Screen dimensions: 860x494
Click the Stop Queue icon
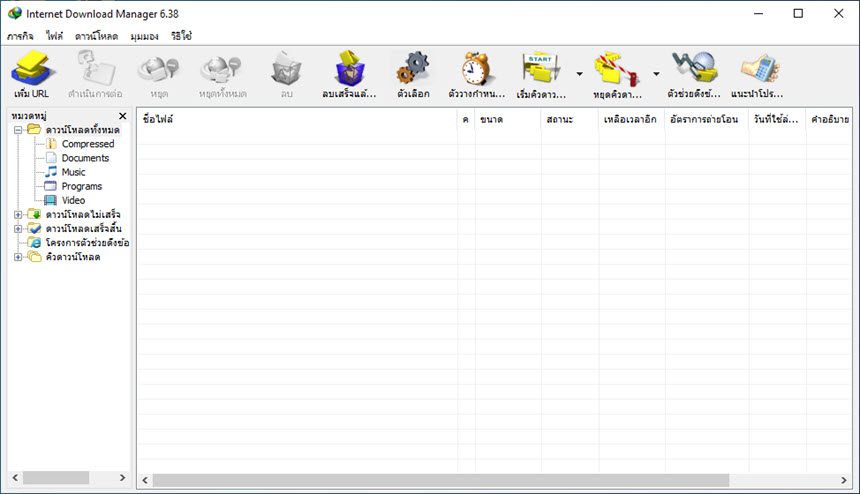coord(618,69)
